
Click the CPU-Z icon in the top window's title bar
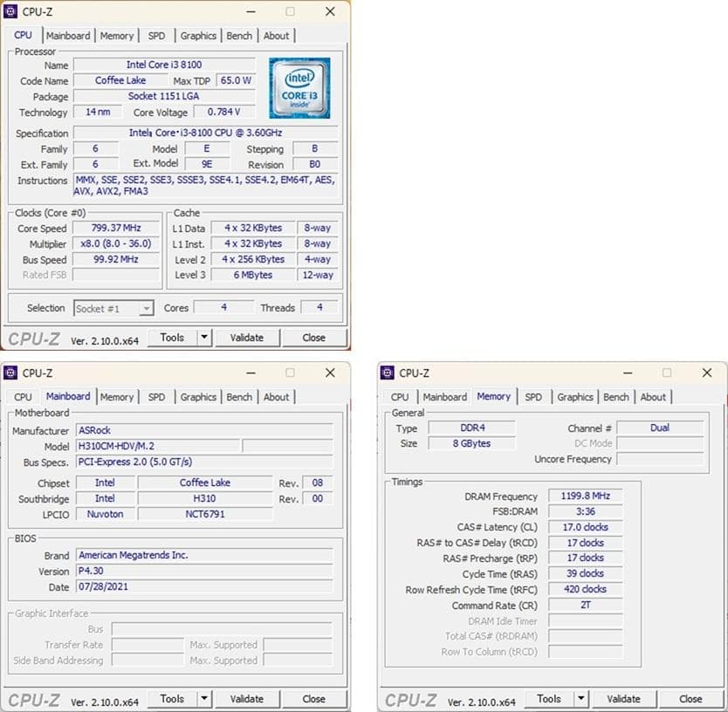12,11
